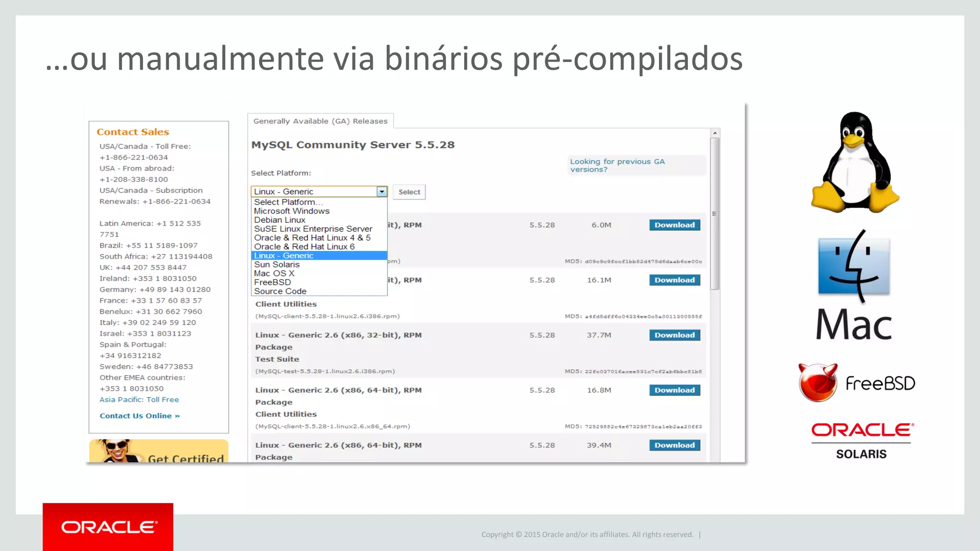Image resolution: width=980 pixels, height=551 pixels.
Task: Click the Linux Tux penguin logo
Action: (855, 162)
